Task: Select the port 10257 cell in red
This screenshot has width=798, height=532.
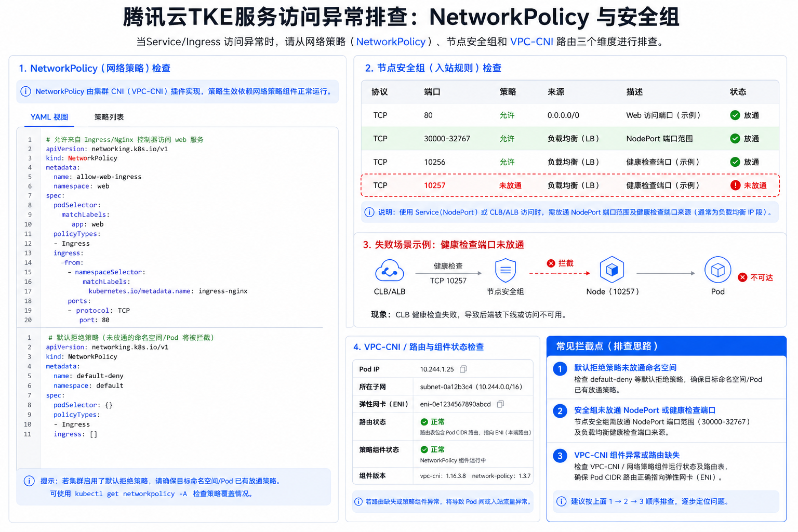Action: click(435, 185)
